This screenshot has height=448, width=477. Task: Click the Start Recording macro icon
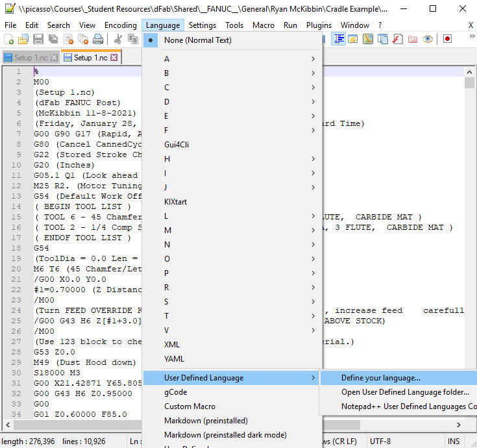447,39
